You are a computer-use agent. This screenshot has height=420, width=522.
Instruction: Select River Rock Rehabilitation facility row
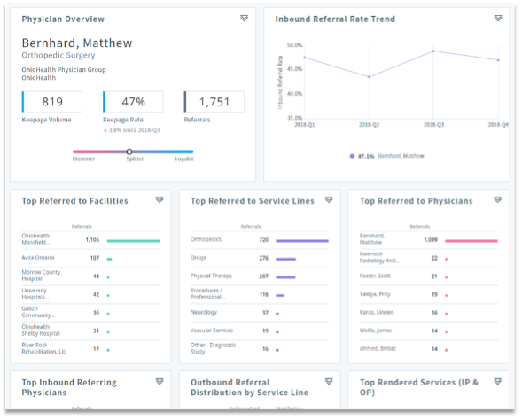pyautogui.click(x=90, y=349)
